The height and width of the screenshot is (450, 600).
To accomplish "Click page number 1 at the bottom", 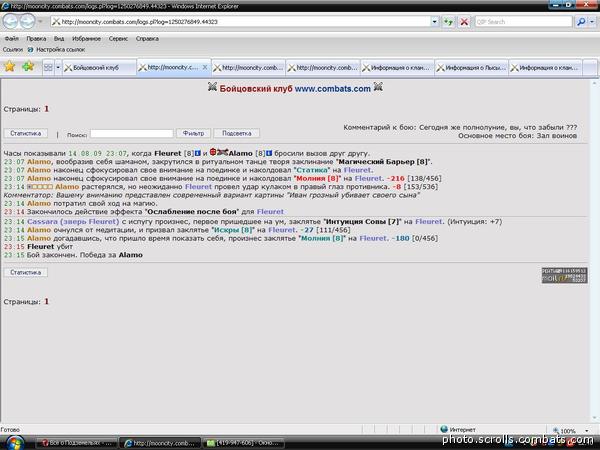I will [x=47, y=302].
